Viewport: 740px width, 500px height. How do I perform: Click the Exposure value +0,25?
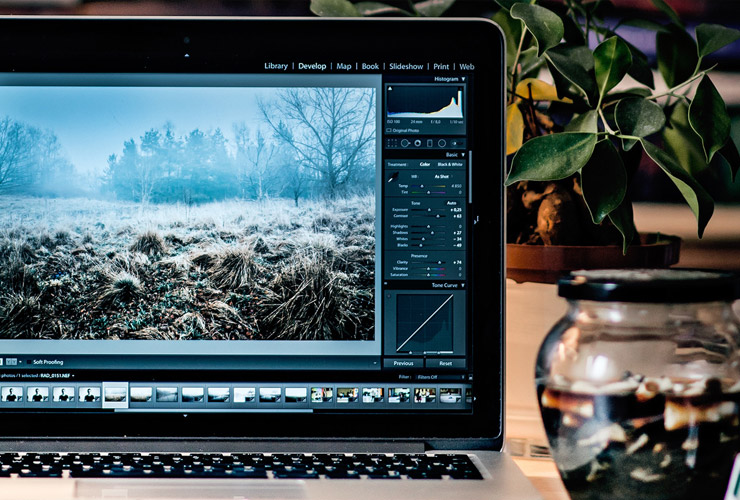(455, 210)
